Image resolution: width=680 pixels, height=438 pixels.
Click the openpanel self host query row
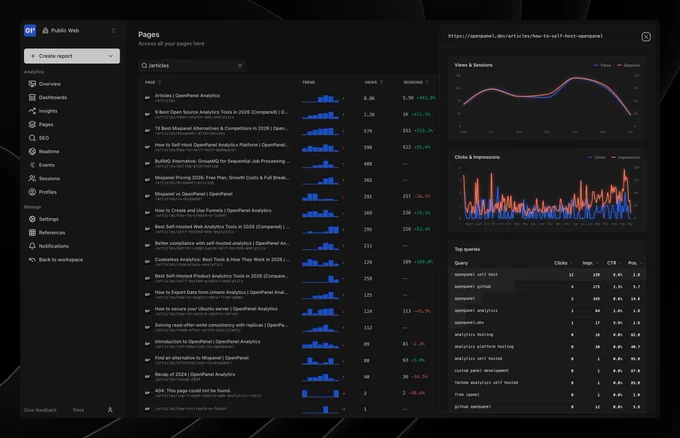(546, 275)
